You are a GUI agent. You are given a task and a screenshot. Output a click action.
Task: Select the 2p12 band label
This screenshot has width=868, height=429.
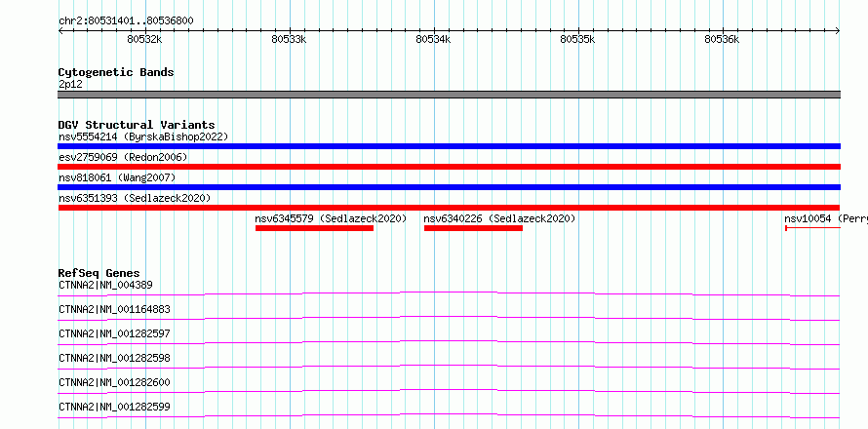coord(70,84)
